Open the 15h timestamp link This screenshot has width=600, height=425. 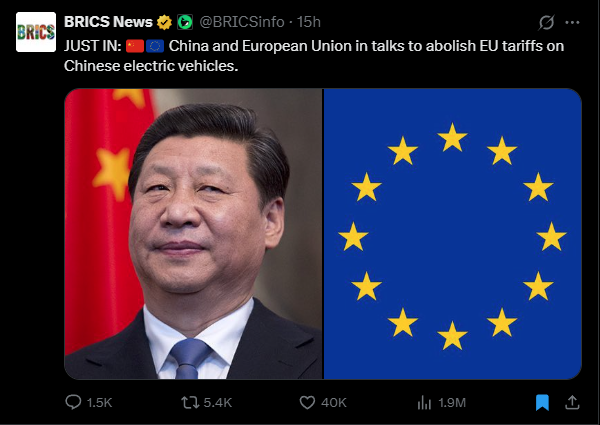[308, 22]
